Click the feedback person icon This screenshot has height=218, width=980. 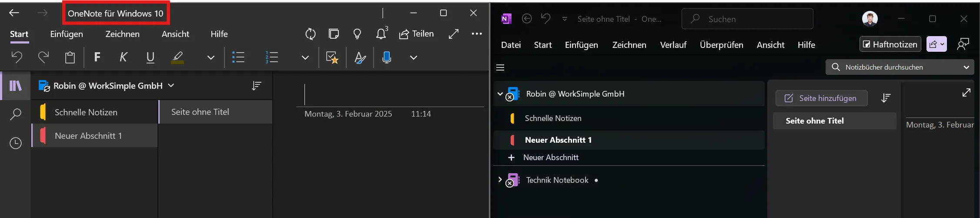963,44
